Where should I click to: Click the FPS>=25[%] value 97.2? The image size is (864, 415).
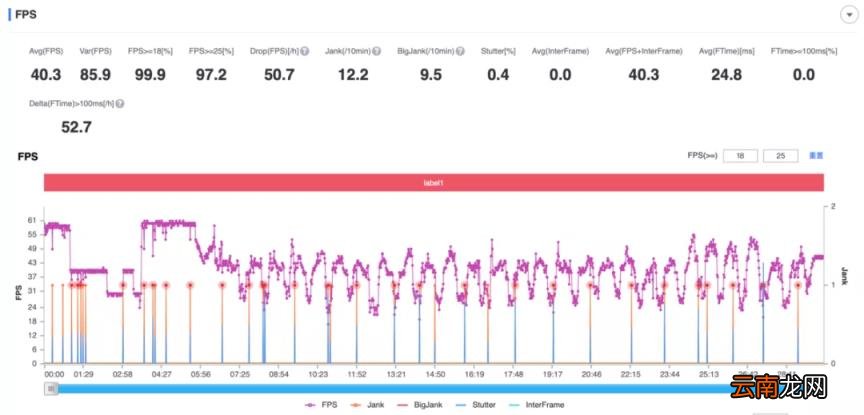(x=212, y=75)
